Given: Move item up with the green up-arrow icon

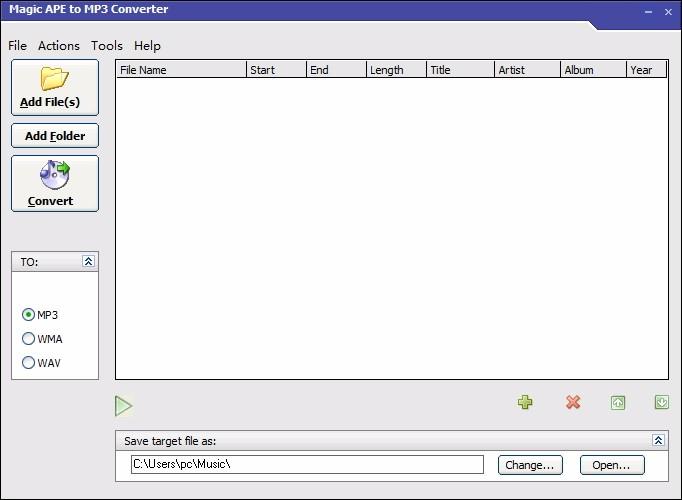Looking at the screenshot, I should click(x=618, y=403).
